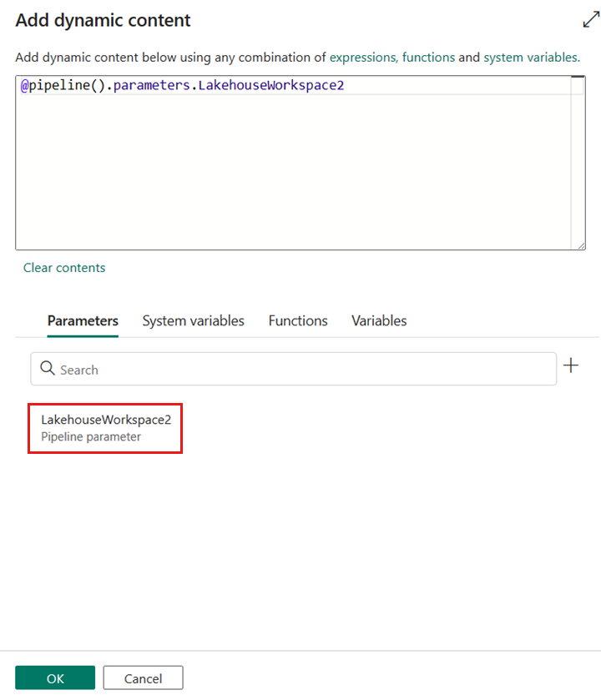Grab the editor resize handle corner
Viewport: 601px width, 700px height.
point(581,245)
